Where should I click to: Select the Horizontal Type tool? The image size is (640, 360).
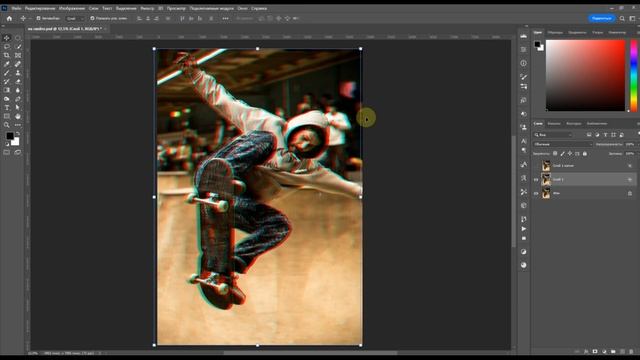coord(7,108)
